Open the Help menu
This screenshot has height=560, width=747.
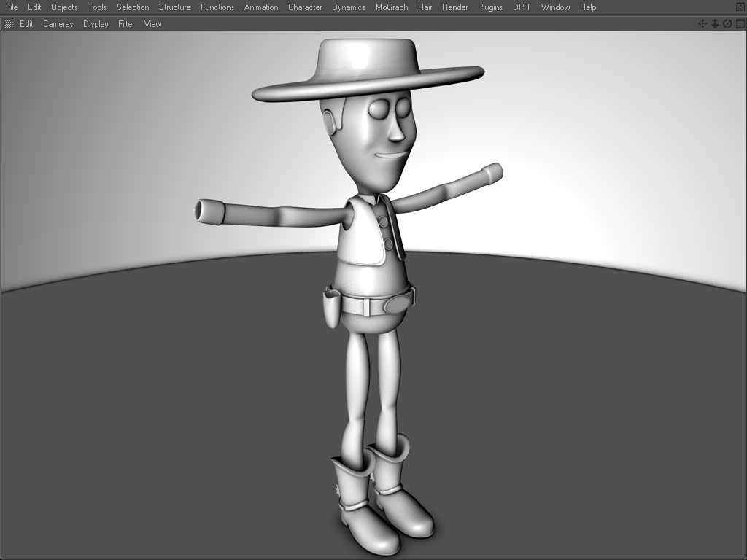(588, 7)
